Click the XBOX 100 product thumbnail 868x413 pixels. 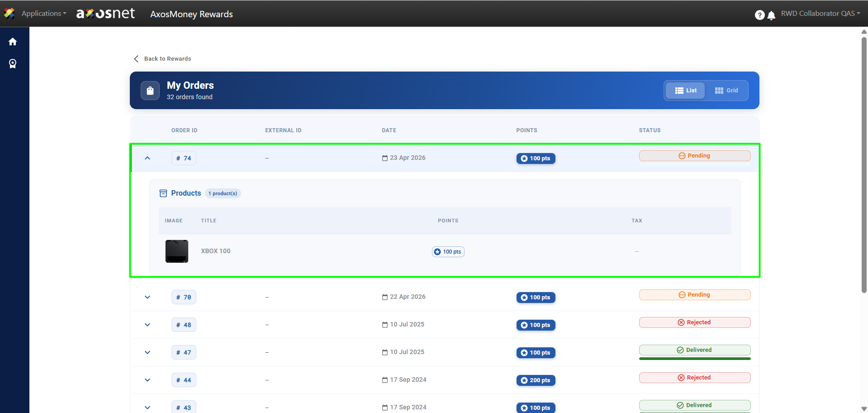click(x=177, y=251)
